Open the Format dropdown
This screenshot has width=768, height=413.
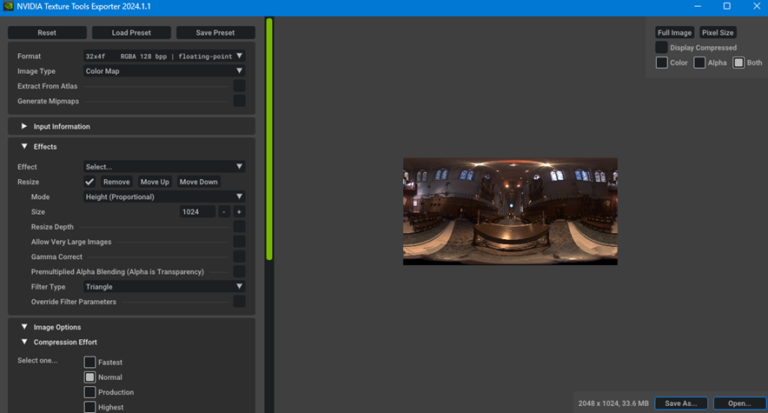pyautogui.click(x=164, y=57)
